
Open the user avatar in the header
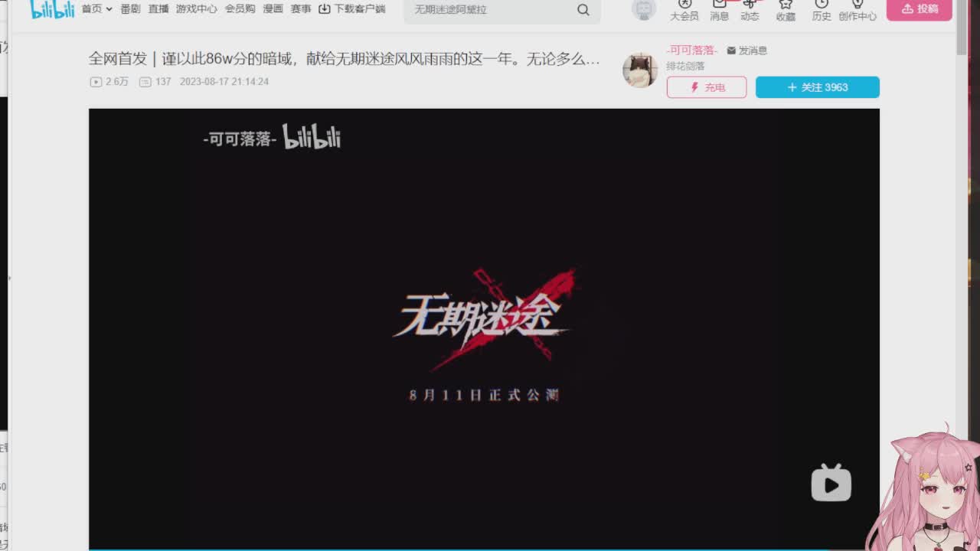click(645, 9)
